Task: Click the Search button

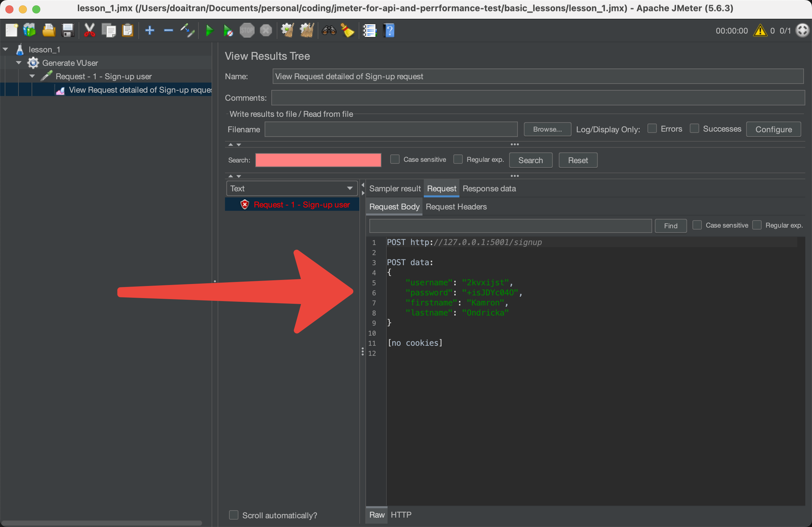Action: click(x=531, y=160)
